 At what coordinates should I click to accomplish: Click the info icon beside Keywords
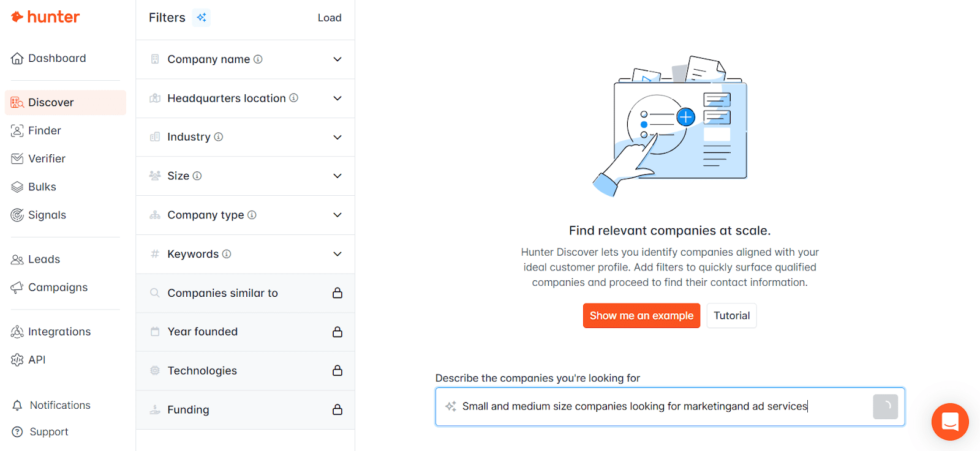(x=227, y=254)
